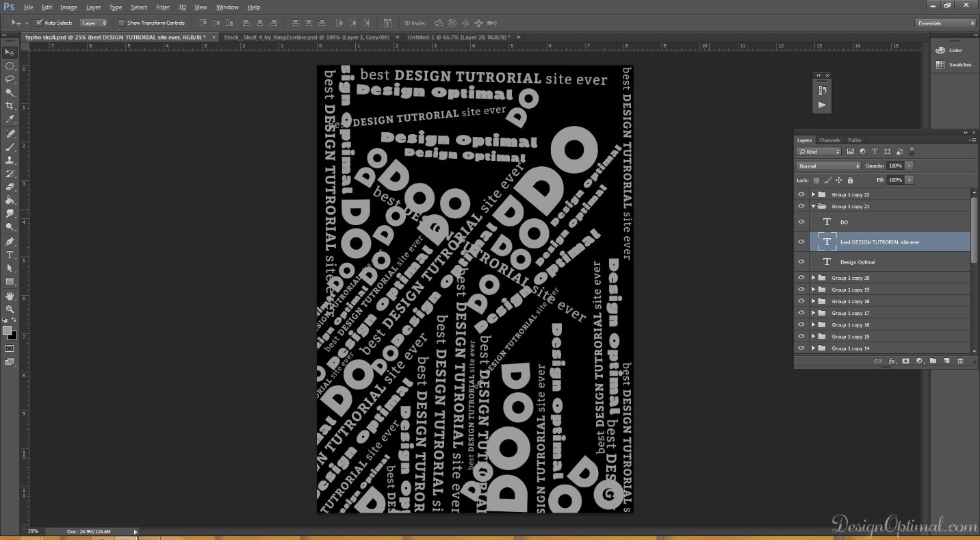The image size is (980, 540).
Task: Select the Lasso tool
Action: coord(10,79)
